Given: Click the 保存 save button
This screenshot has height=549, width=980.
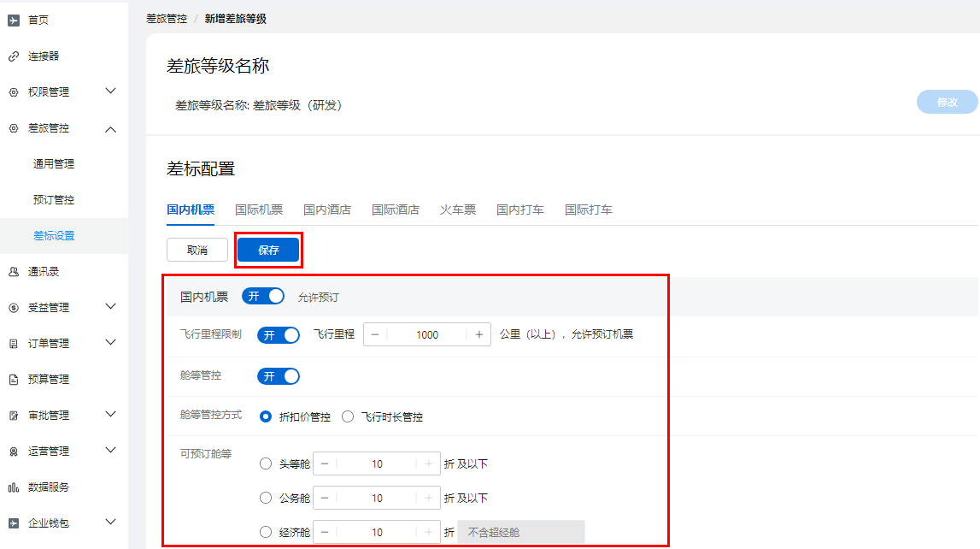Looking at the screenshot, I should pos(269,250).
